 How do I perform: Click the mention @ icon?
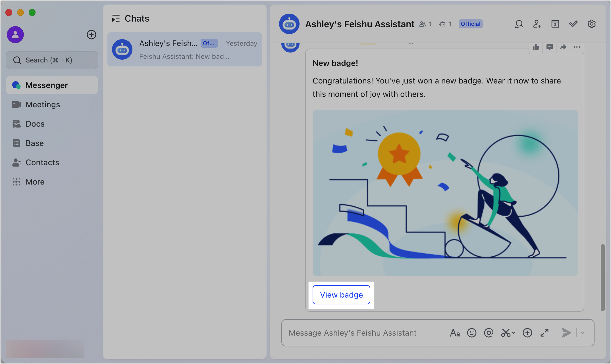(x=489, y=333)
